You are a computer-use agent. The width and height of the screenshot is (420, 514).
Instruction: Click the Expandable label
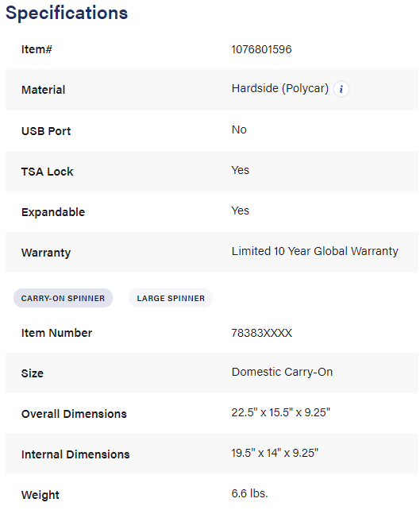point(53,212)
